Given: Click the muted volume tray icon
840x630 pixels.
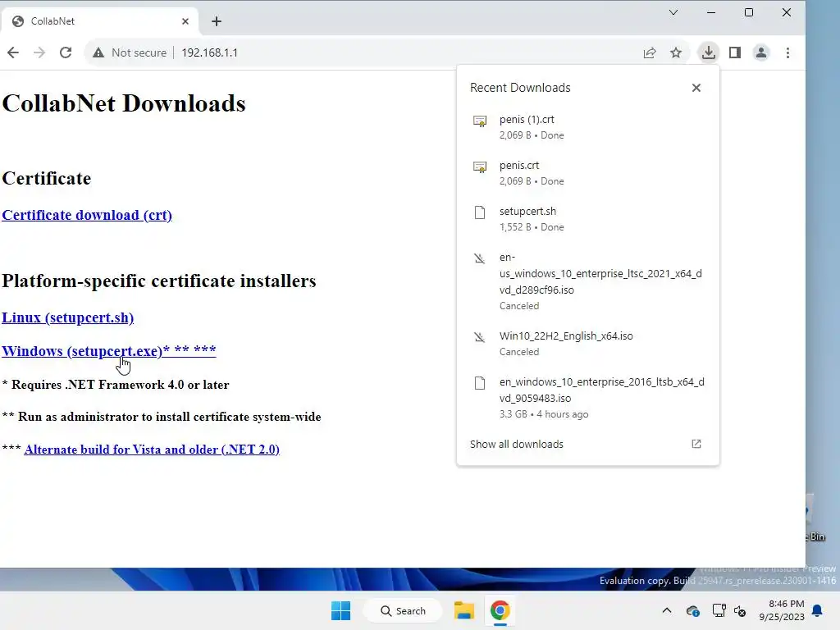Looking at the screenshot, I should 740,610.
